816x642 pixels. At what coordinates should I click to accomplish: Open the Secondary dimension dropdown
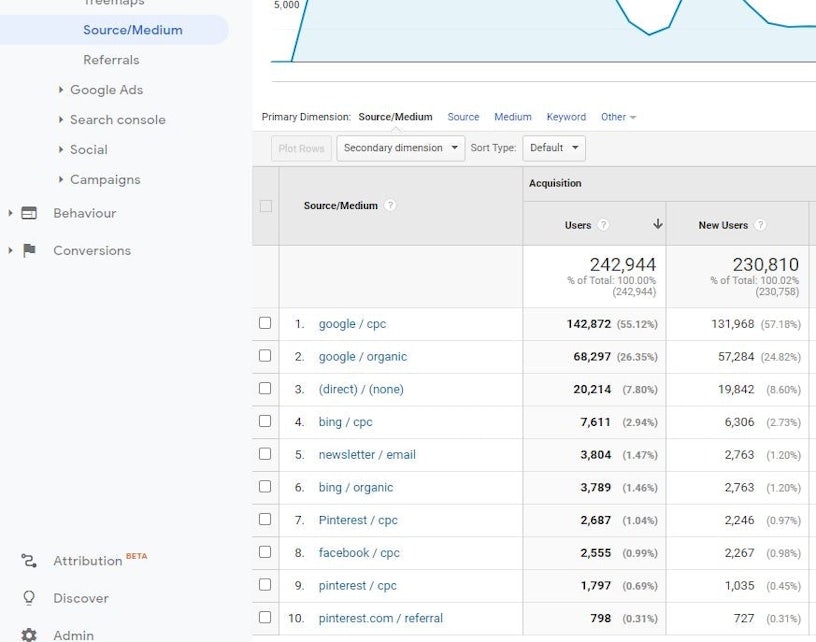pyautogui.click(x=401, y=148)
